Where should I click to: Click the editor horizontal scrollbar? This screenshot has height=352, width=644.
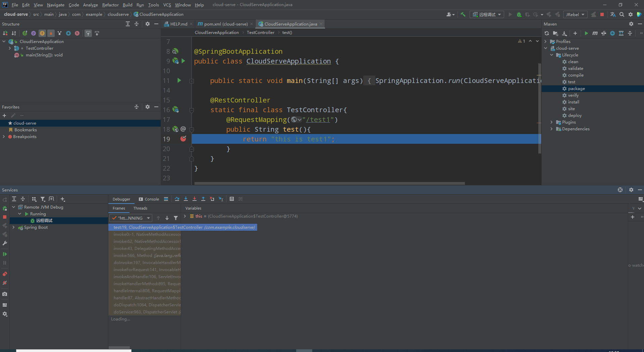329,183
